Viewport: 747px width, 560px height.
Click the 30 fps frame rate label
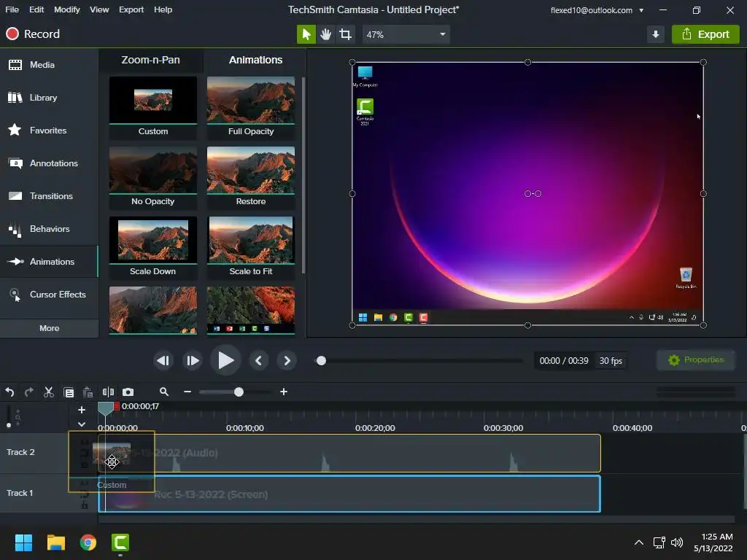611,361
